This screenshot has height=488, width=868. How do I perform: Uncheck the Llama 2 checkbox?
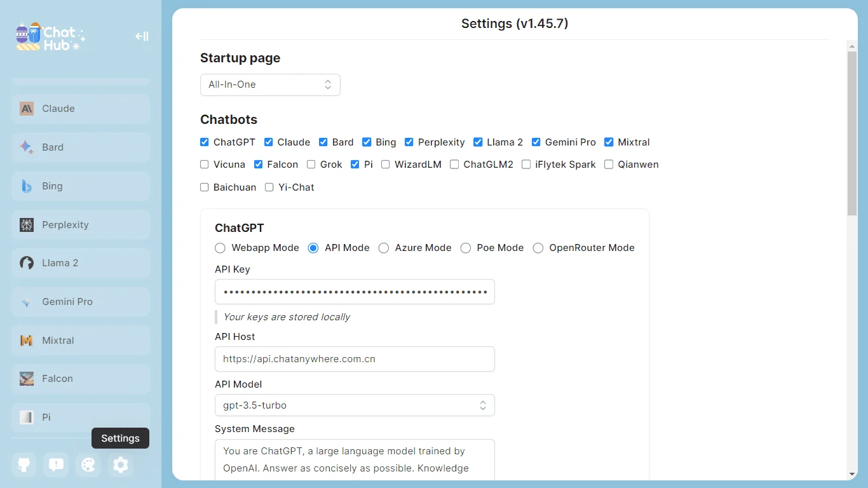click(478, 142)
